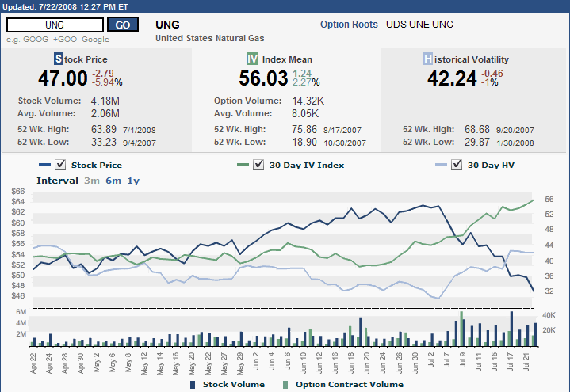The height and width of the screenshot is (392, 570).
Task: Click the UDS UNE UNG option roots text
Action: click(419, 25)
